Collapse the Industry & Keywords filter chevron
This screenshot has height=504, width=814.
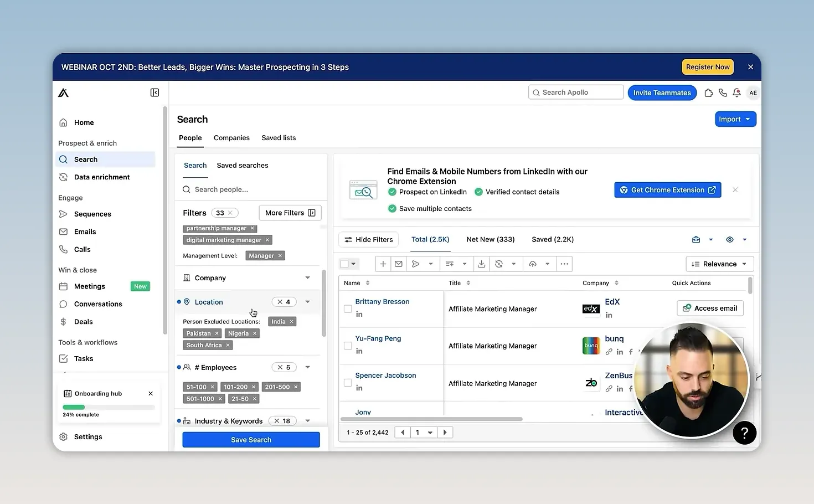click(308, 421)
